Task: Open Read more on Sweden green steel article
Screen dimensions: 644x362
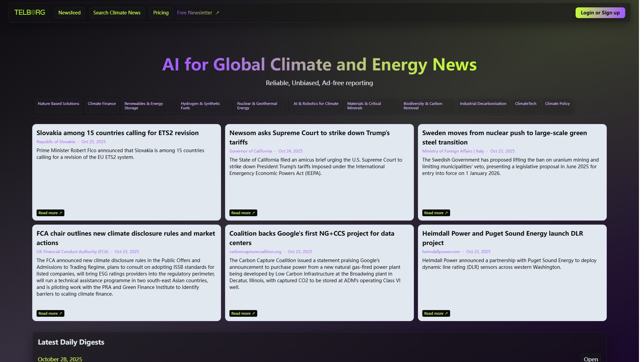Action: (436, 213)
